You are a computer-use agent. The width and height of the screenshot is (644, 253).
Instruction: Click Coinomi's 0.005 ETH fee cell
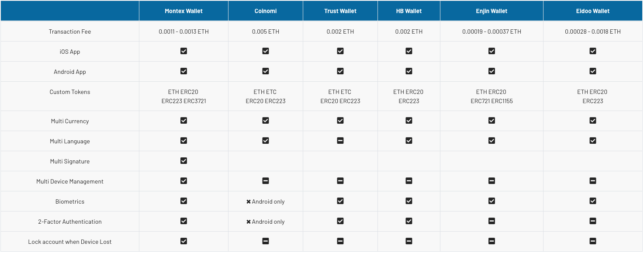tap(266, 31)
